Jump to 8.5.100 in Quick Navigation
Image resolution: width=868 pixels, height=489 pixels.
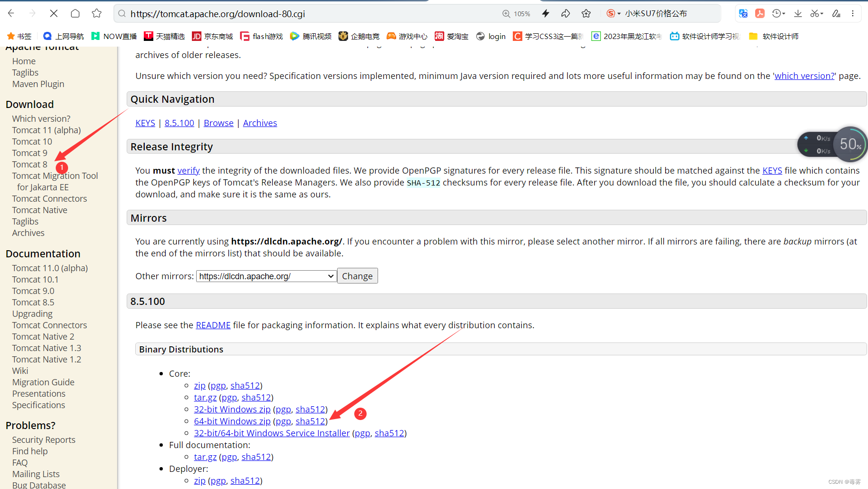180,123
